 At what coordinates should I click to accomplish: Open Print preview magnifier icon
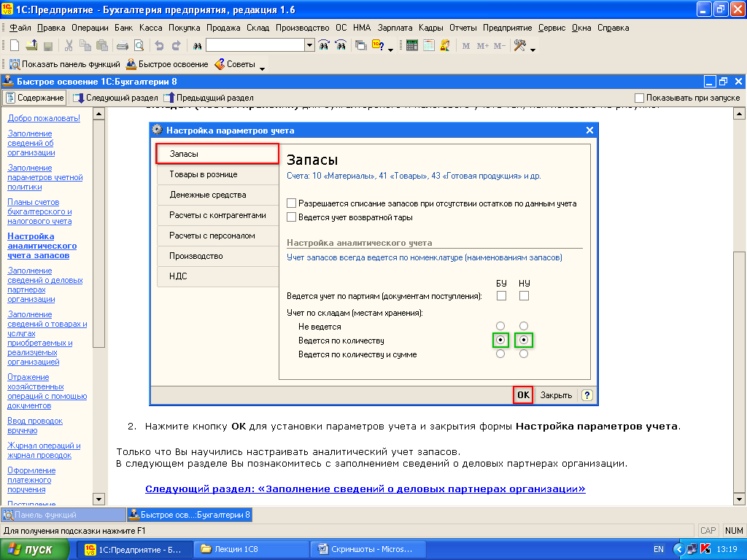pos(139,46)
